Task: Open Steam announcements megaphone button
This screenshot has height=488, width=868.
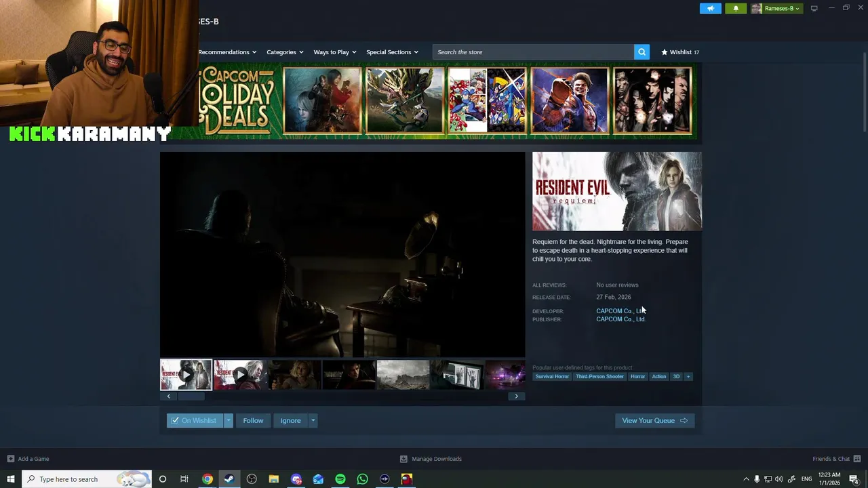Action: (x=710, y=9)
